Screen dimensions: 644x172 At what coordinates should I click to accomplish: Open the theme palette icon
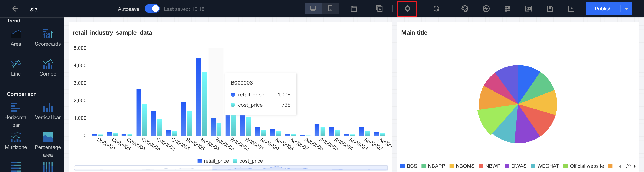464,9
